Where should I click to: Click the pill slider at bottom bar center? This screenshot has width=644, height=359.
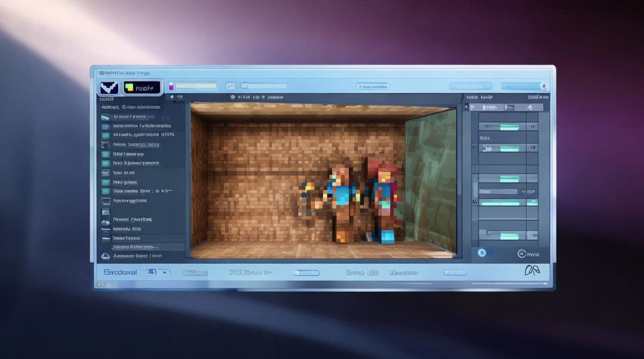pos(306,273)
